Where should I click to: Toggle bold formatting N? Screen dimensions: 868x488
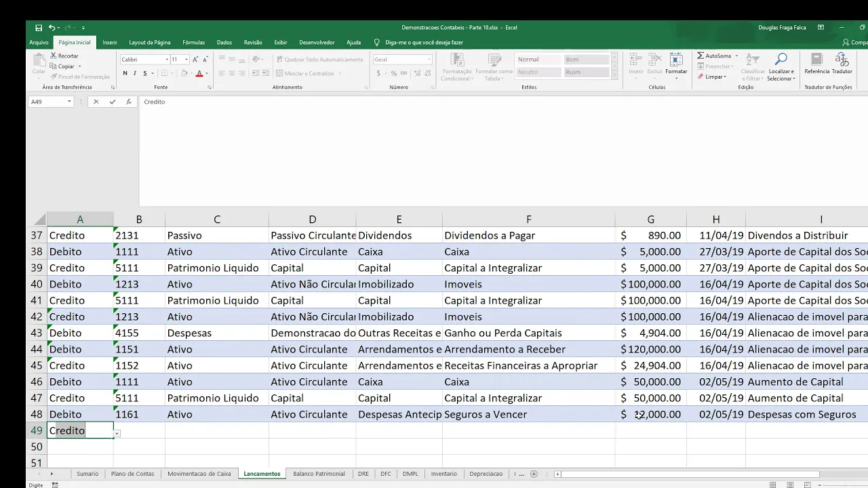(125, 73)
